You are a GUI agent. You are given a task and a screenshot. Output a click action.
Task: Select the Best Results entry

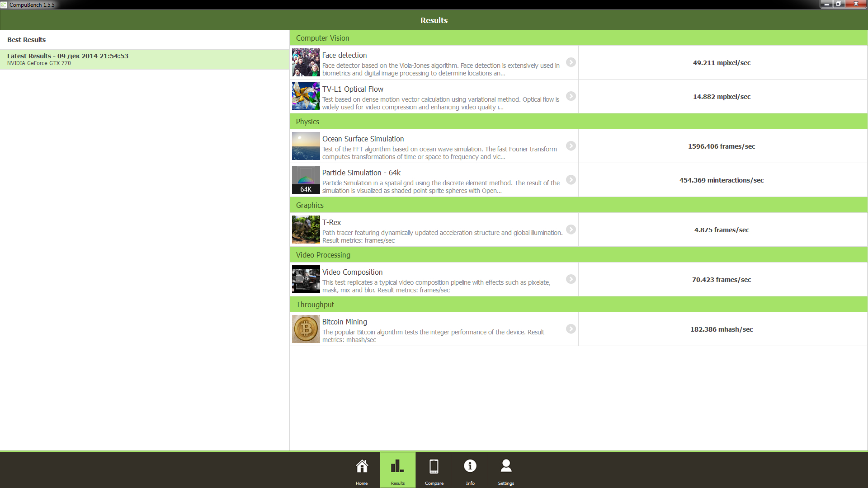(x=26, y=40)
